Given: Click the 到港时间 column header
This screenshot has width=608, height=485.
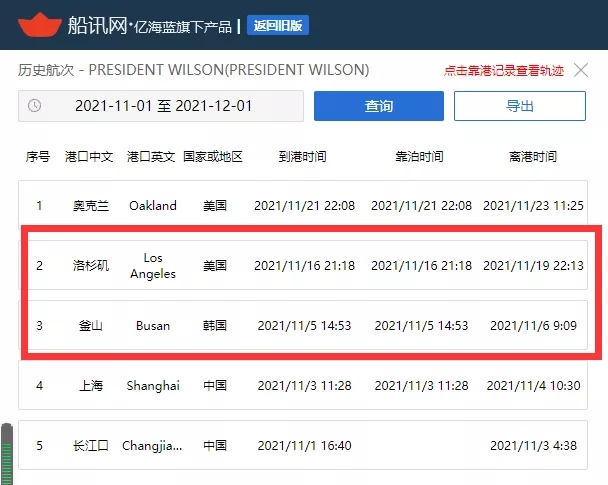Looking at the screenshot, I should [x=302, y=157].
